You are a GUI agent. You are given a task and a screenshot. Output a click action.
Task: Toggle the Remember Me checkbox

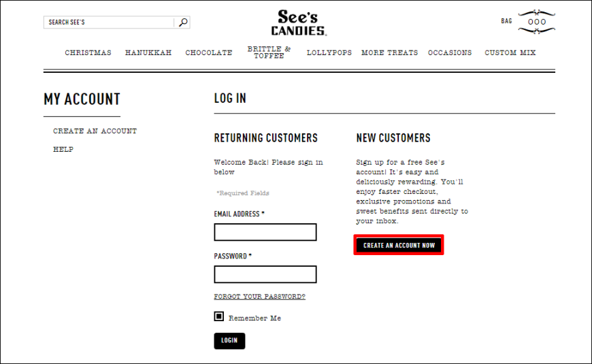click(x=219, y=316)
